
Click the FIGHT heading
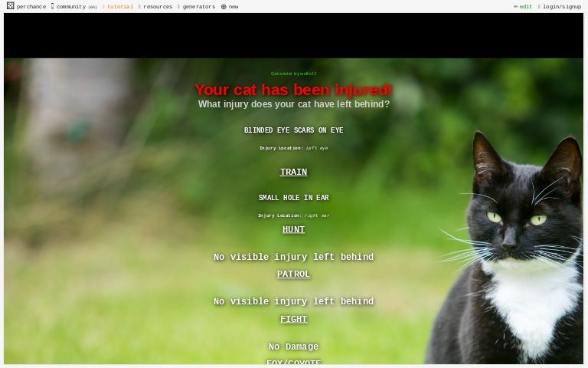coord(293,320)
